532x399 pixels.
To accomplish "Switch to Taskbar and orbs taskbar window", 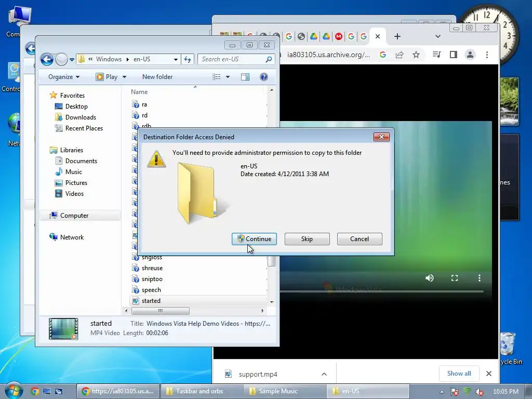I will click(x=201, y=391).
